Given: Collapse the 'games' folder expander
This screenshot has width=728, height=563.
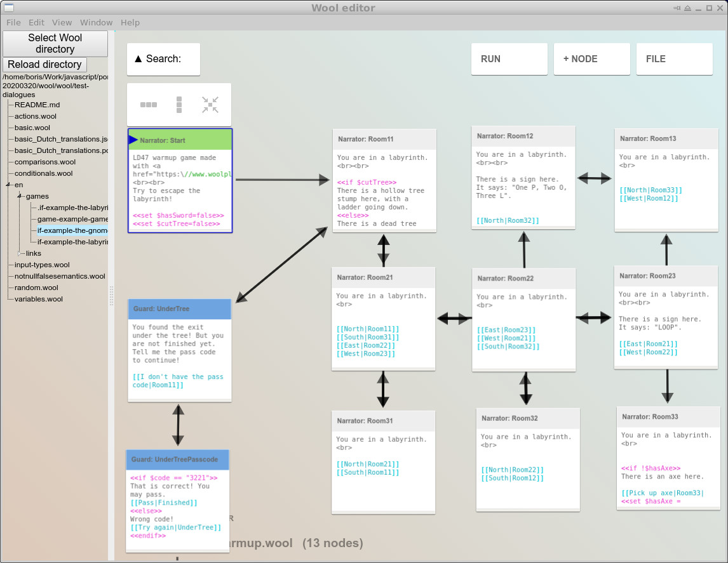Looking at the screenshot, I should [20, 196].
